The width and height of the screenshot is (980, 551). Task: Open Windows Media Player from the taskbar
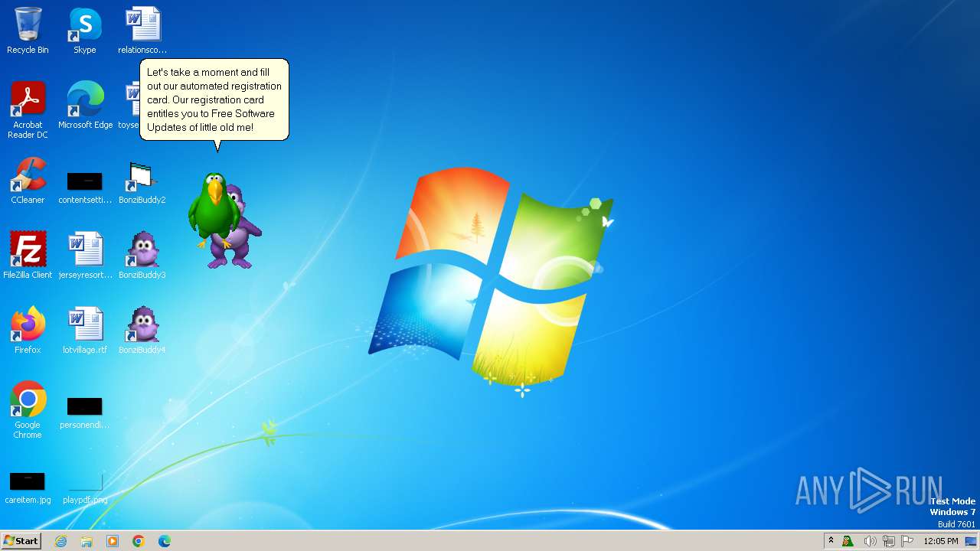click(x=113, y=541)
